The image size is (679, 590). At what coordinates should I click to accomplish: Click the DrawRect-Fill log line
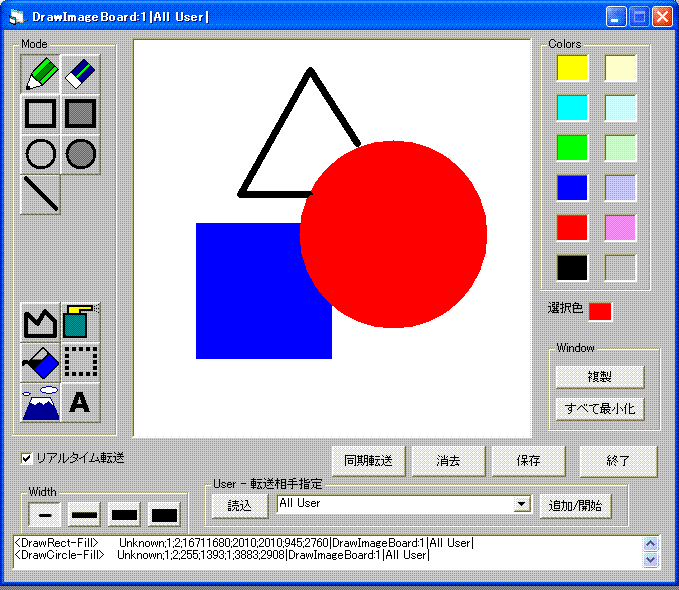(x=244, y=543)
